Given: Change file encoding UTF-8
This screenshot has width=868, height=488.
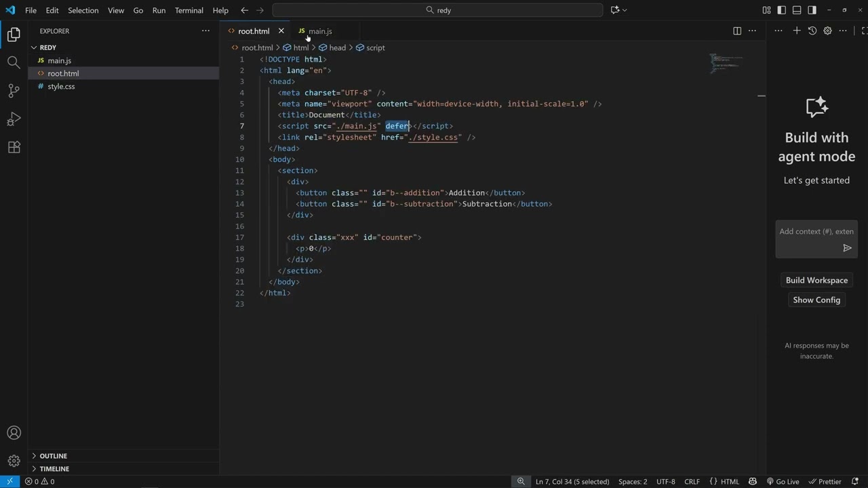Looking at the screenshot, I should 665,481.
